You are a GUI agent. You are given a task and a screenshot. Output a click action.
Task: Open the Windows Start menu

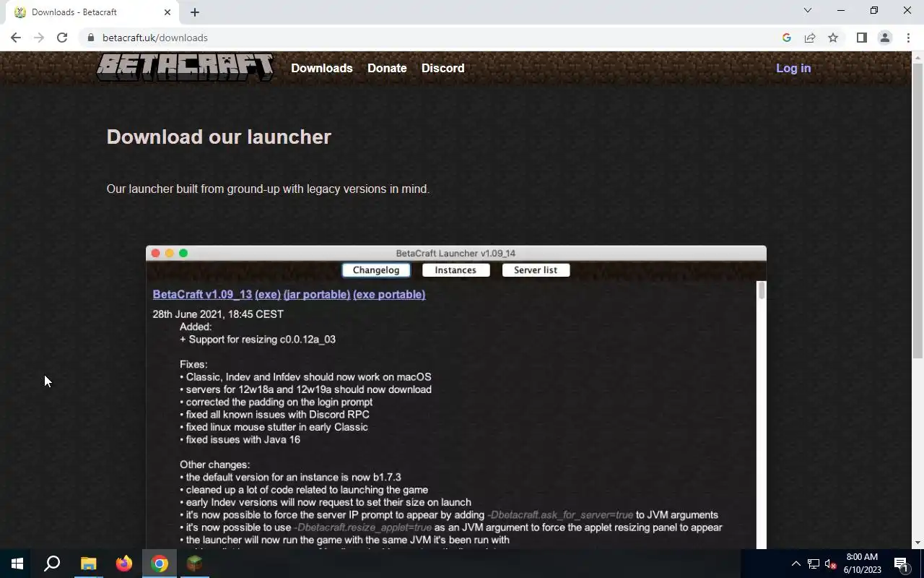tap(17, 564)
